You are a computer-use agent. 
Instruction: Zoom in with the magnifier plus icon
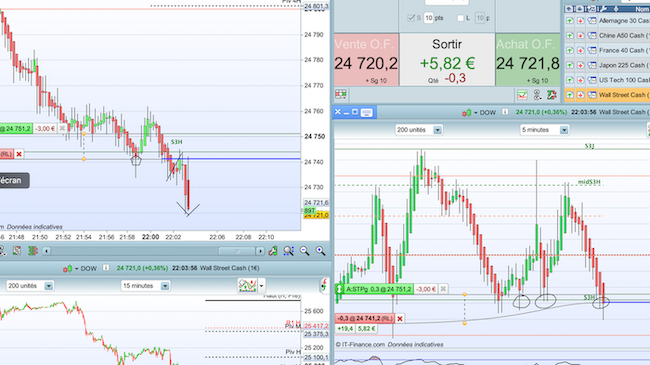[x=320, y=251]
